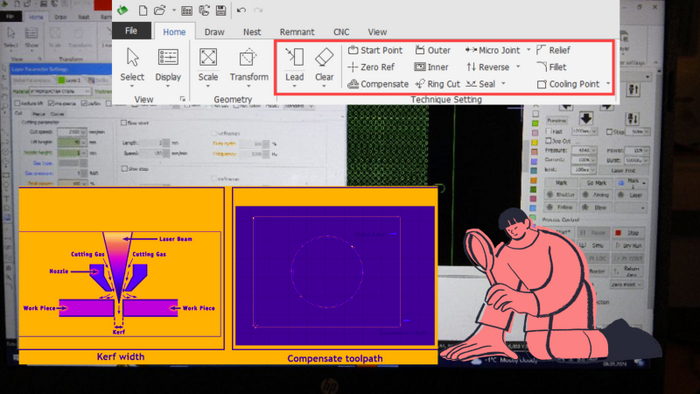Toggle the first checkbox left of Pre-pierce

coord(17,104)
